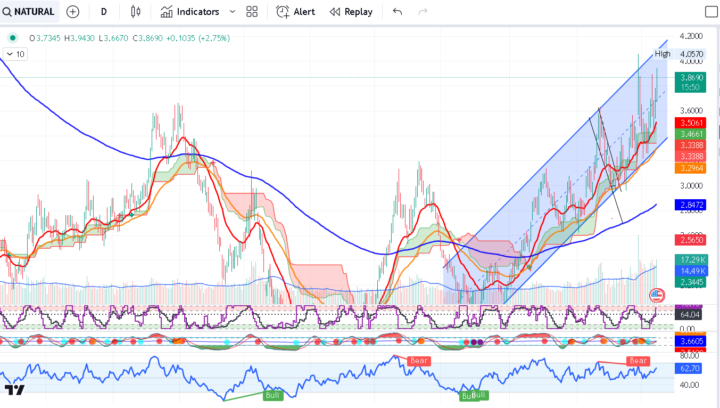Screen dimensions: 720x408
Task: Select the blue 3.6605 indicator label
Action: (x=690, y=341)
